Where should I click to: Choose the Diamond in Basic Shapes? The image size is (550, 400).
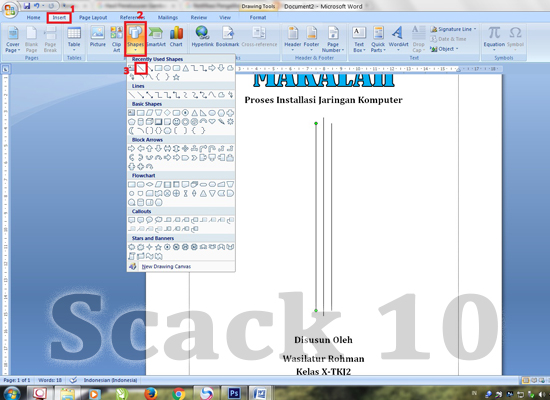point(167,113)
